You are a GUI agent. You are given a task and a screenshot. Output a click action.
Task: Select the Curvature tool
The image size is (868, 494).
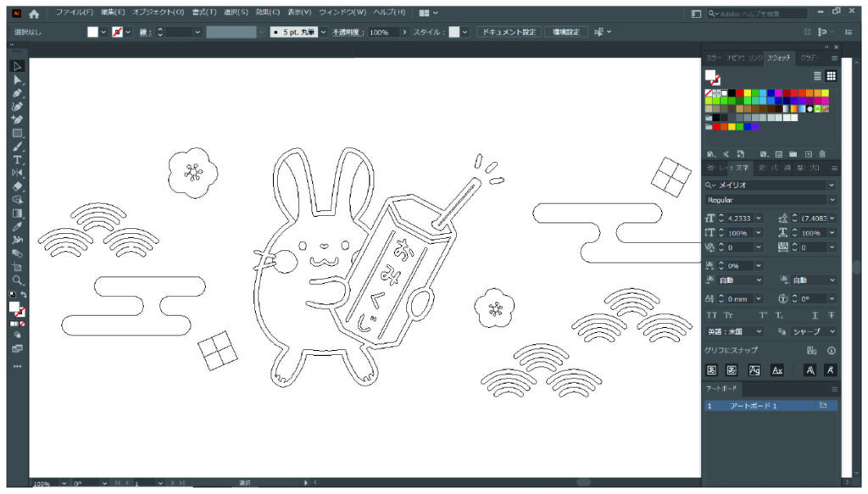coord(17,107)
